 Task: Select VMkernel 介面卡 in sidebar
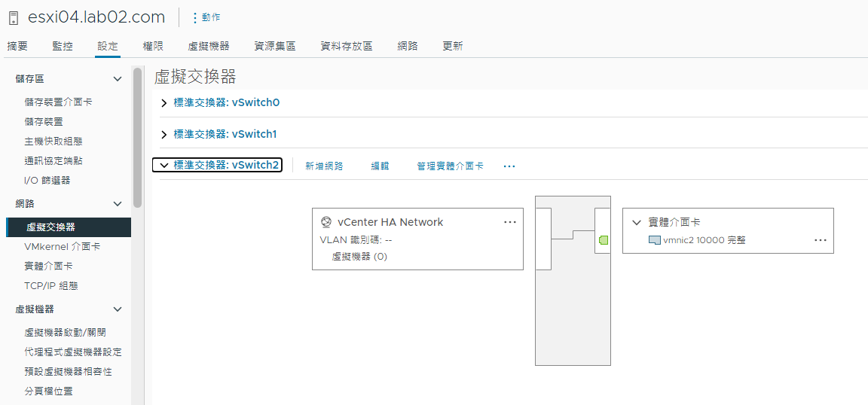click(x=63, y=247)
